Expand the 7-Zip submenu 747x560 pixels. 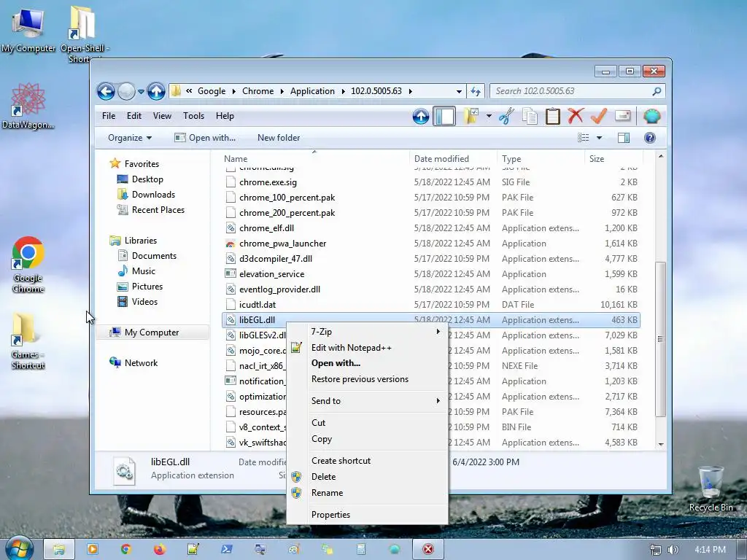point(368,332)
